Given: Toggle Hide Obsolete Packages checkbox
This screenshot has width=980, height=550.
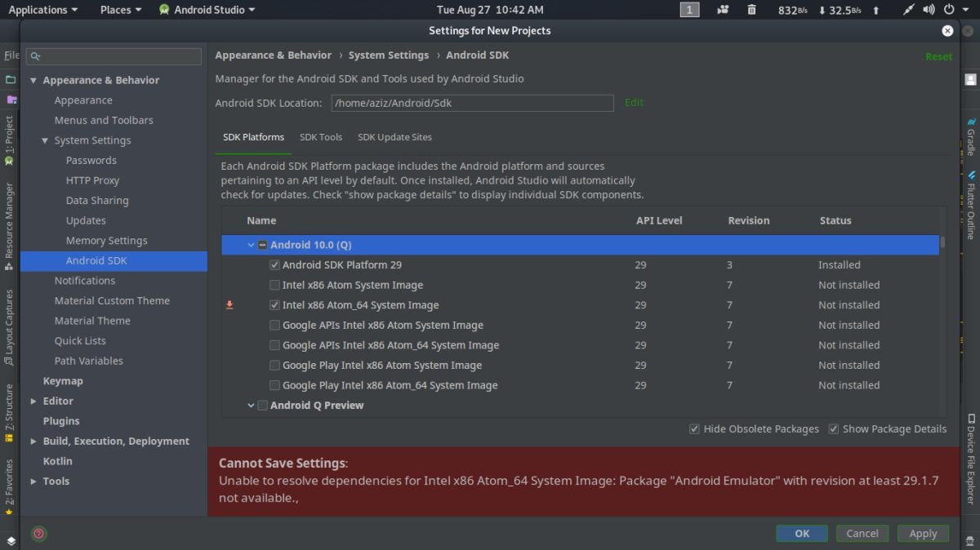Looking at the screenshot, I should click(x=694, y=429).
